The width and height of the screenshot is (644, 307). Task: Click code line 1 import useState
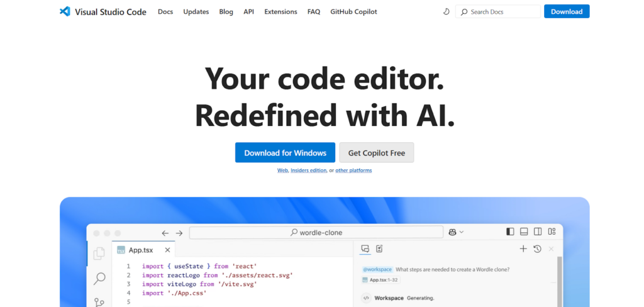[x=199, y=266]
